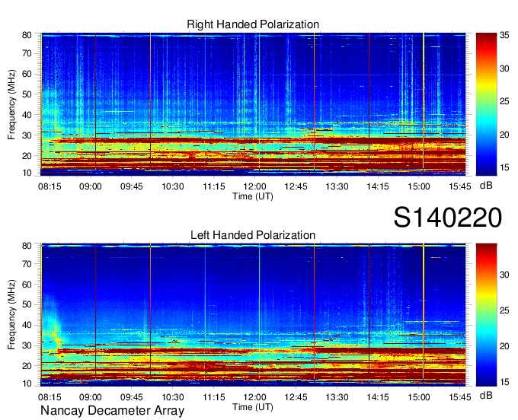This screenshot has width=518, height=420.
Task: Click the Left Handed Polarization title
Action: (x=253, y=235)
